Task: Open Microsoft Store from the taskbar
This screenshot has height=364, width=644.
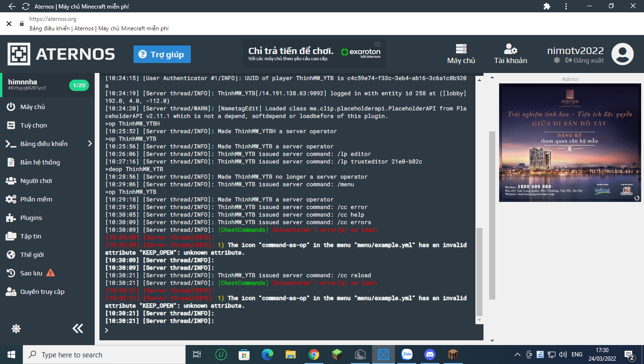Action: point(244,355)
